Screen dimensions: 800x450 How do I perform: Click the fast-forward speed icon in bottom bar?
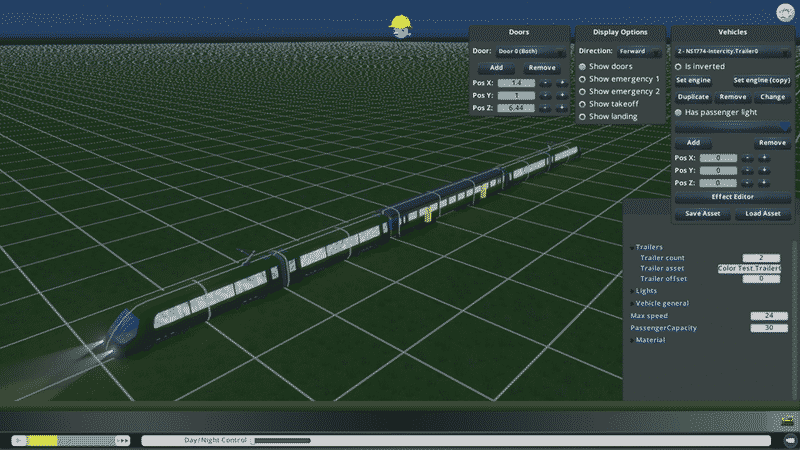tap(123, 440)
